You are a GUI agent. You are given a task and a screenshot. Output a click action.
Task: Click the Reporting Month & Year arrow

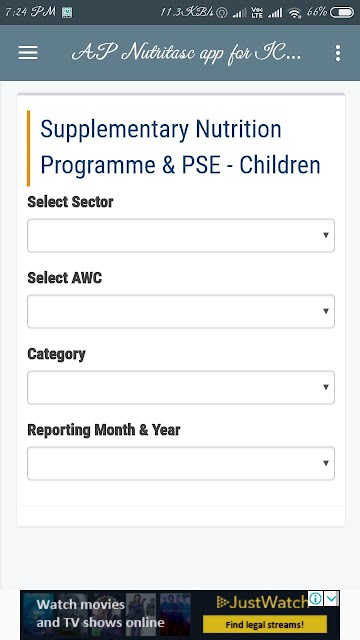[326, 463]
